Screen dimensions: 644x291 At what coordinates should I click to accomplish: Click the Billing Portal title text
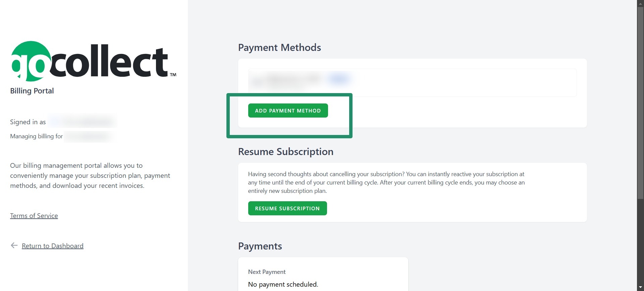(32, 91)
